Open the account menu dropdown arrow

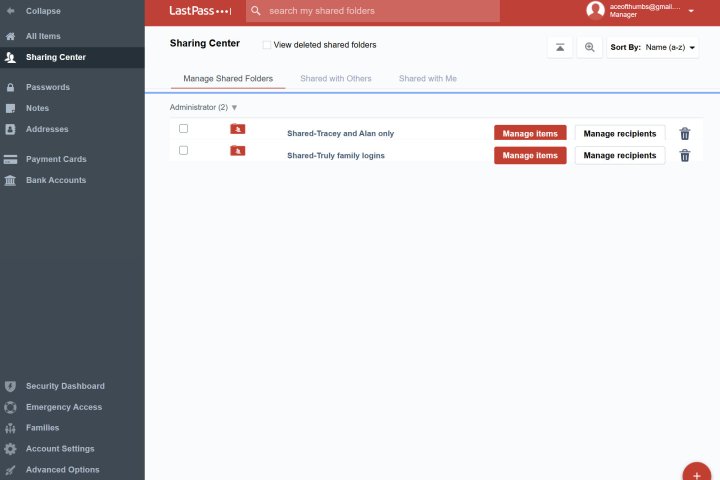click(x=691, y=10)
